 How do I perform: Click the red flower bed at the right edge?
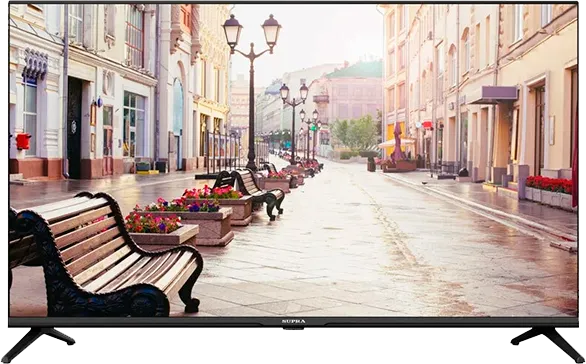(x=549, y=184)
